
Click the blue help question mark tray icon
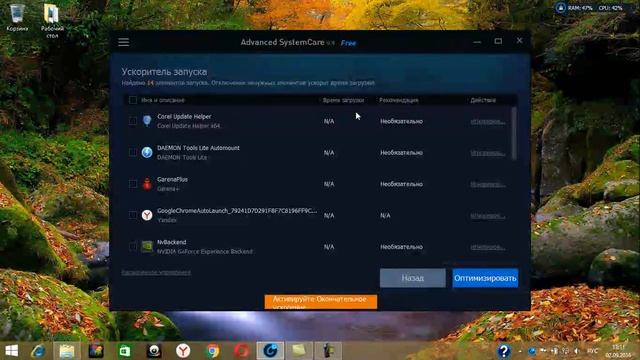click(x=504, y=351)
